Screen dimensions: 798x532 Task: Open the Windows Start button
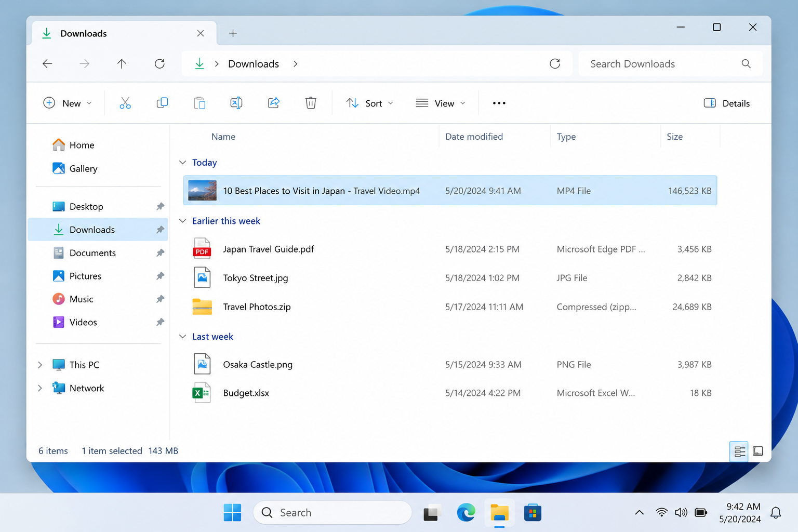(232, 513)
